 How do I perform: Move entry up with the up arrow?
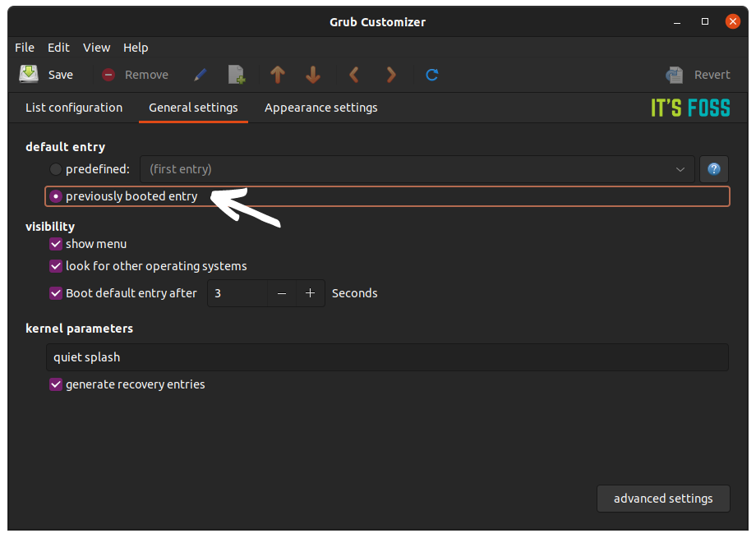pyautogui.click(x=277, y=75)
